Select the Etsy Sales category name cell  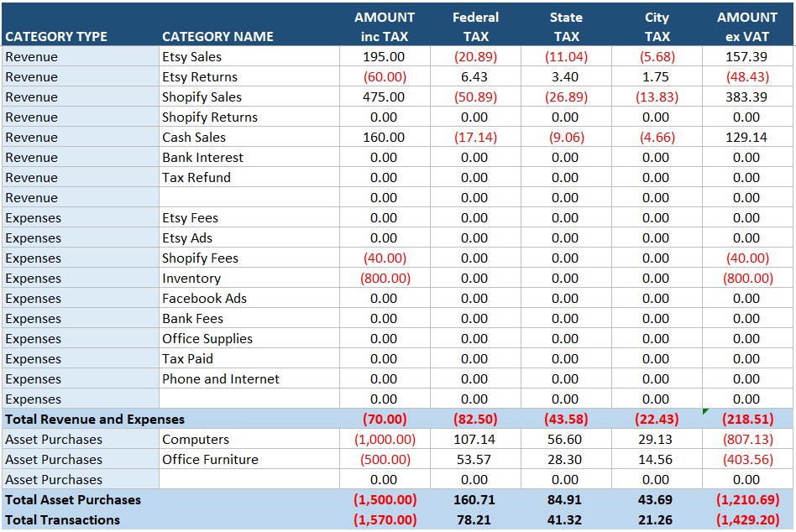pyautogui.click(x=192, y=56)
